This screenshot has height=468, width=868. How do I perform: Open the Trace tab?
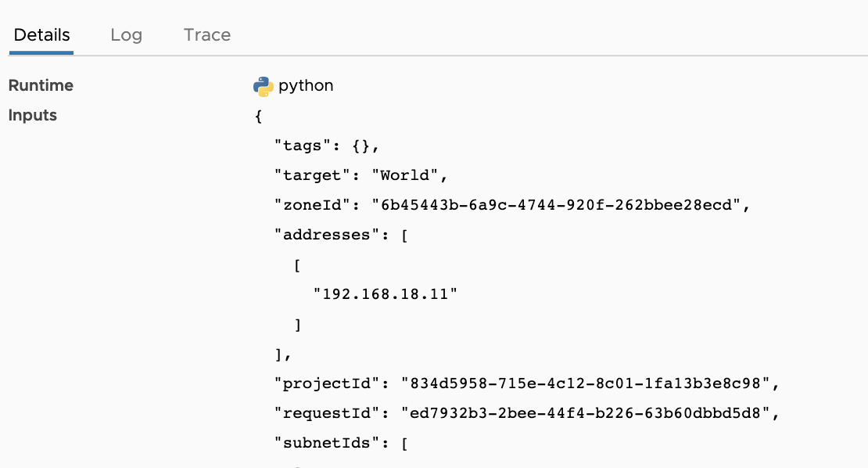207,35
